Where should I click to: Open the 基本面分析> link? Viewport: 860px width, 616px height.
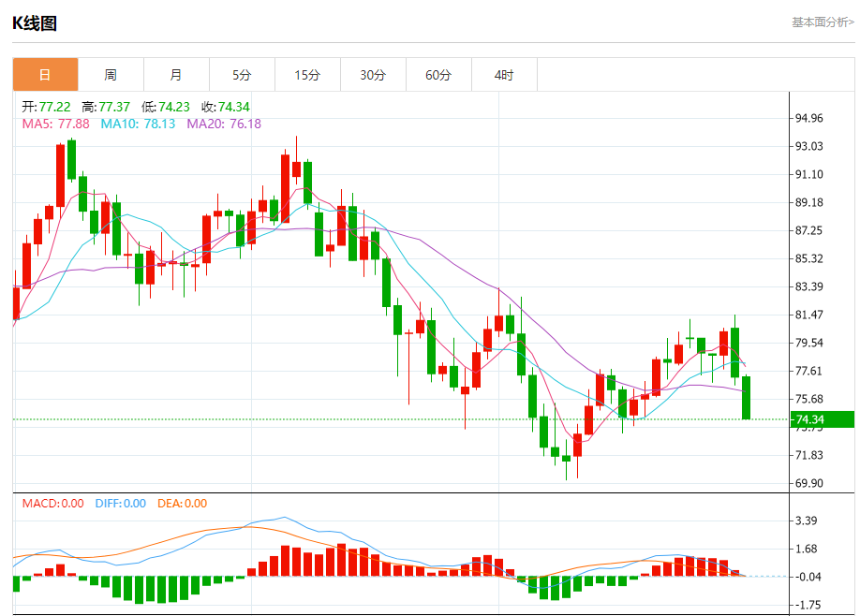click(x=823, y=22)
